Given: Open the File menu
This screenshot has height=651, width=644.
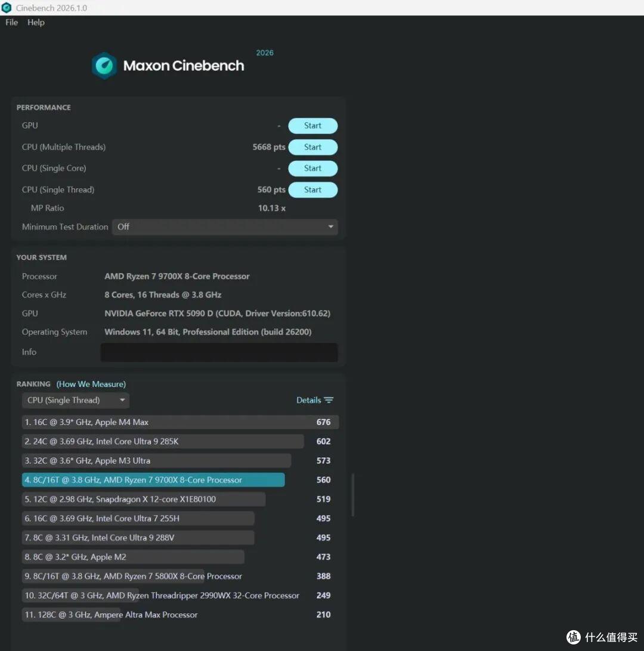Looking at the screenshot, I should pos(11,23).
